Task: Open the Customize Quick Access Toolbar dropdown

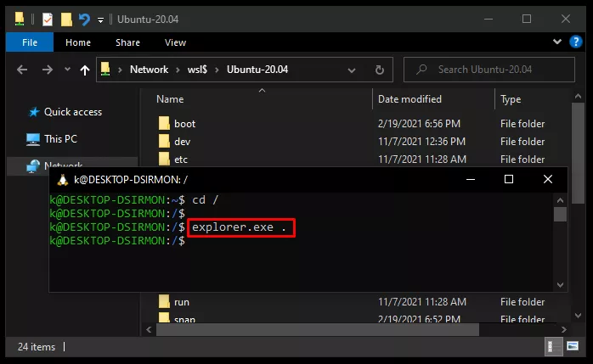Action: [100, 20]
